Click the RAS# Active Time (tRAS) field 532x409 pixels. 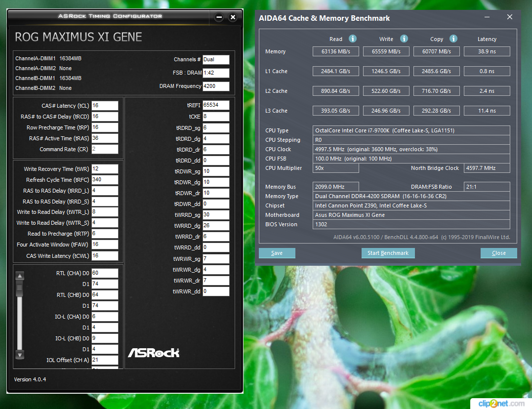(105, 138)
